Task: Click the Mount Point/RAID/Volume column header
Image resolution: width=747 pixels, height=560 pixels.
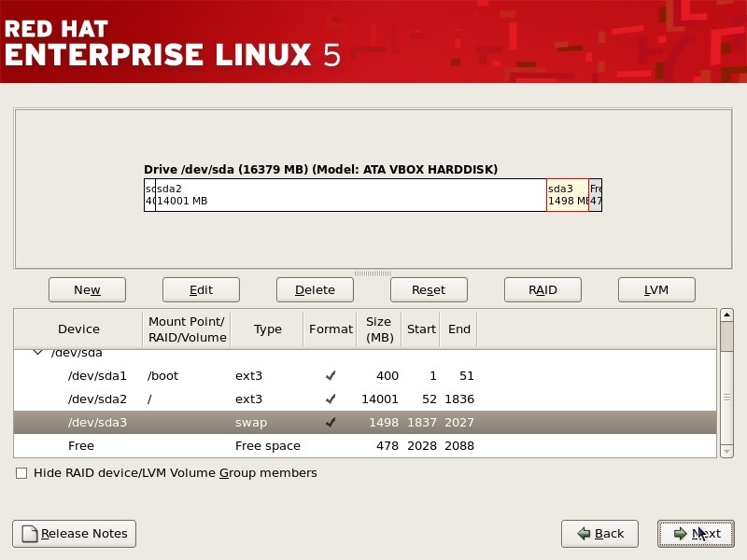Action: 187,329
